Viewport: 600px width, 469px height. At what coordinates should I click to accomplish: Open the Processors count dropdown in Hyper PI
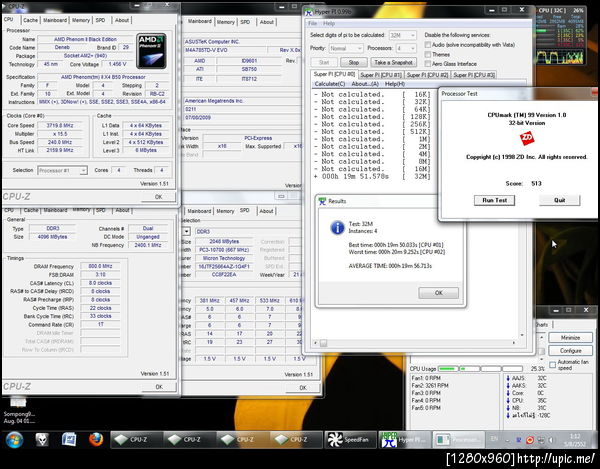[x=406, y=48]
